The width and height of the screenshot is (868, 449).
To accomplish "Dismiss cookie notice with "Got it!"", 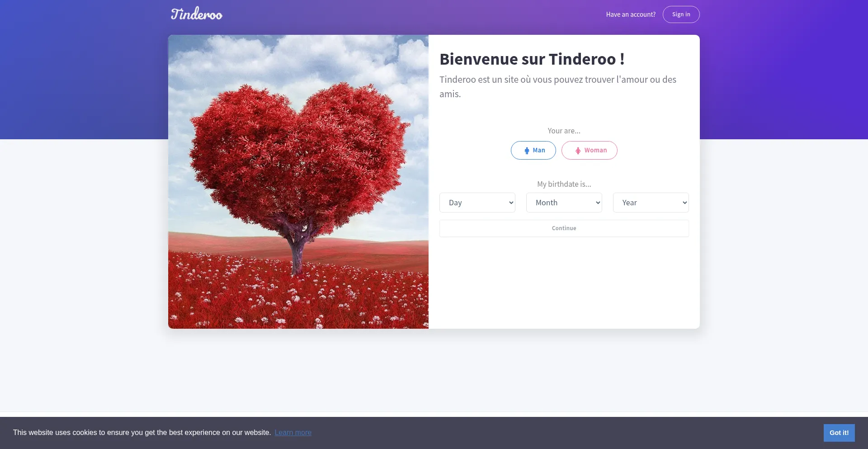I will (839, 433).
